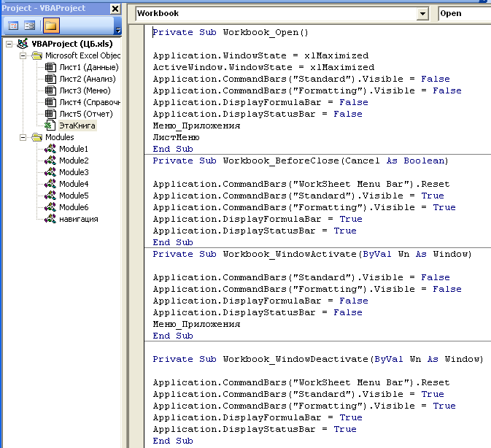Viewport: 491px width, 448px height.
Task: Open the Project toolbar overflow arrow
Action: [x=117, y=30]
